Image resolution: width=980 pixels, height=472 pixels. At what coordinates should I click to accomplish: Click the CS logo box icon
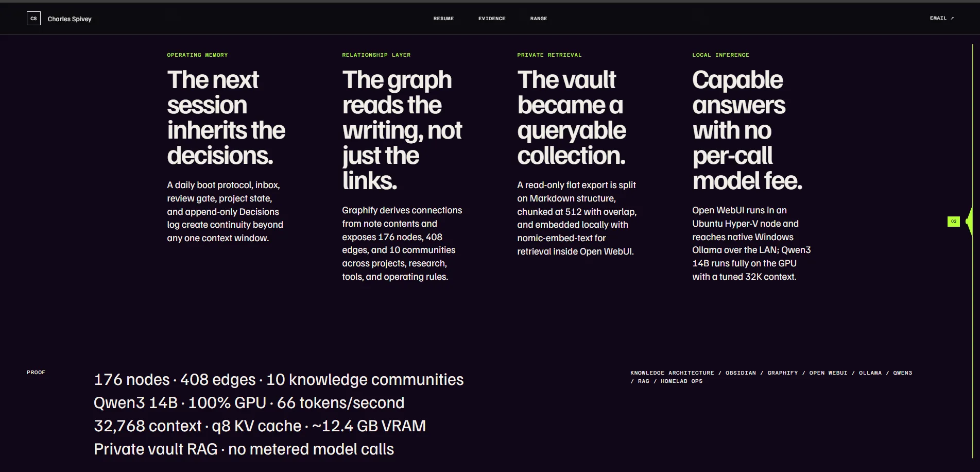[x=33, y=19]
